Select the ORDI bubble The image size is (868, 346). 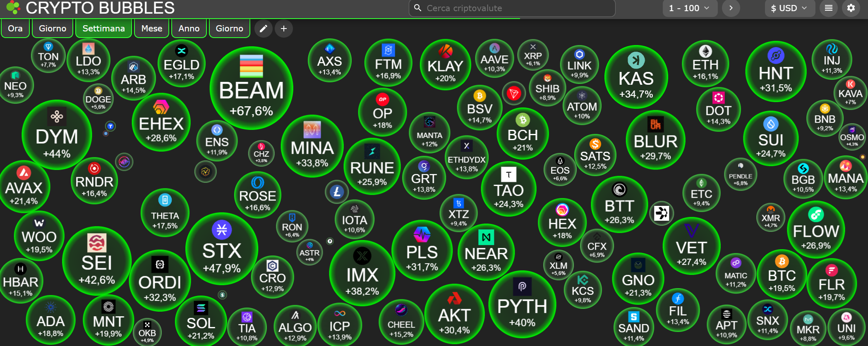(160, 281)
